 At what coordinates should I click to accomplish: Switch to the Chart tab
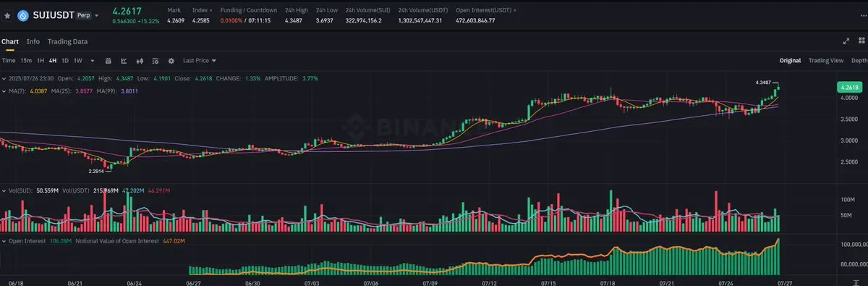click(9, 41)
